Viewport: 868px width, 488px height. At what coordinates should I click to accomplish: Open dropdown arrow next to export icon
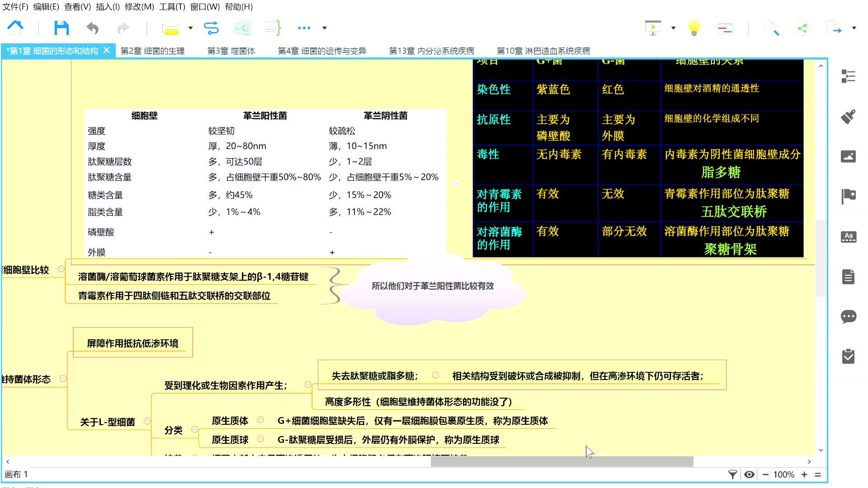coord(854,28)
